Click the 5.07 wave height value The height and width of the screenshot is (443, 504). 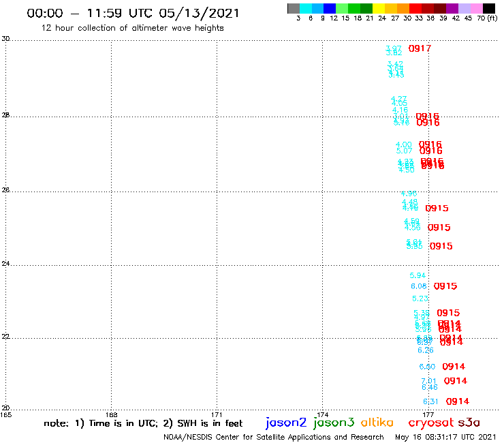click(404, 151)
